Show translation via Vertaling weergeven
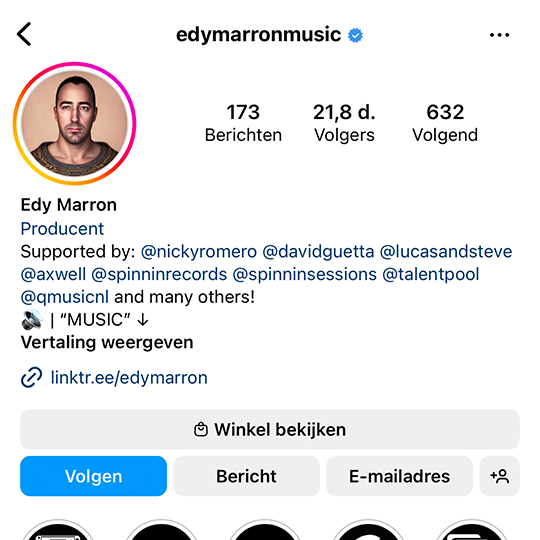 (107, 343)
